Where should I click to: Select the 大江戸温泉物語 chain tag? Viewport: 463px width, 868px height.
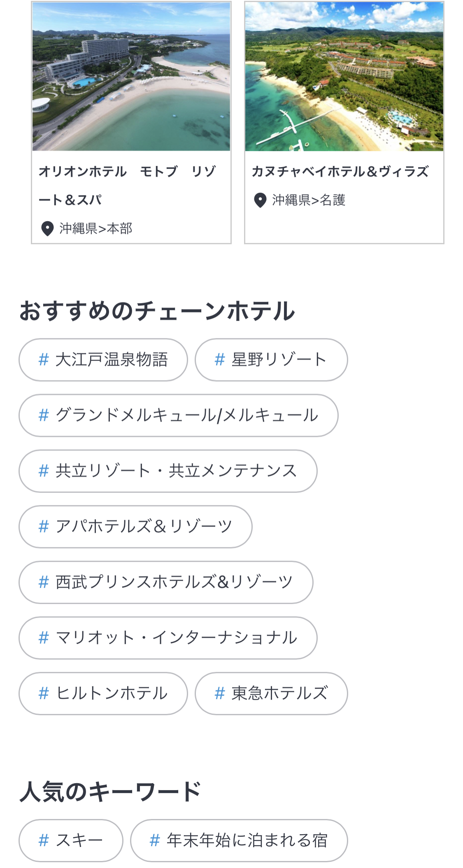coord(103,360)
